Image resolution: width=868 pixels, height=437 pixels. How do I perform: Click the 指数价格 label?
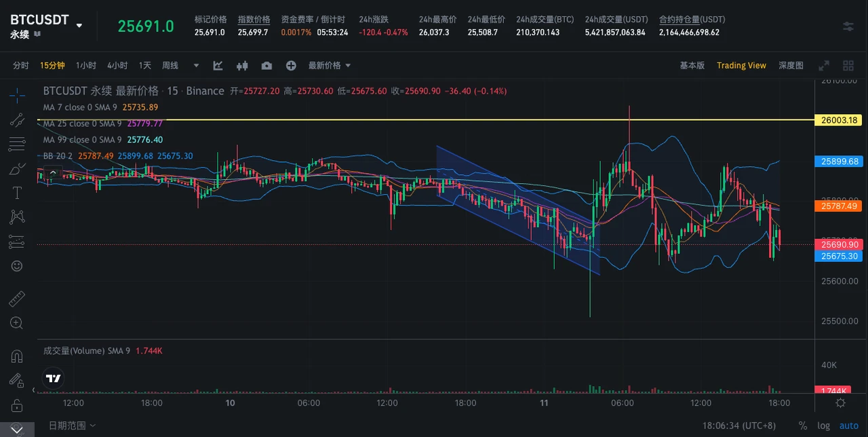point(254,20)
